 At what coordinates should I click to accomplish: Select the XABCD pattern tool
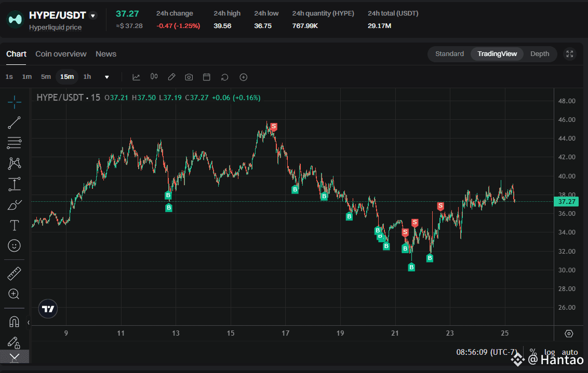(x=14, y=163)
